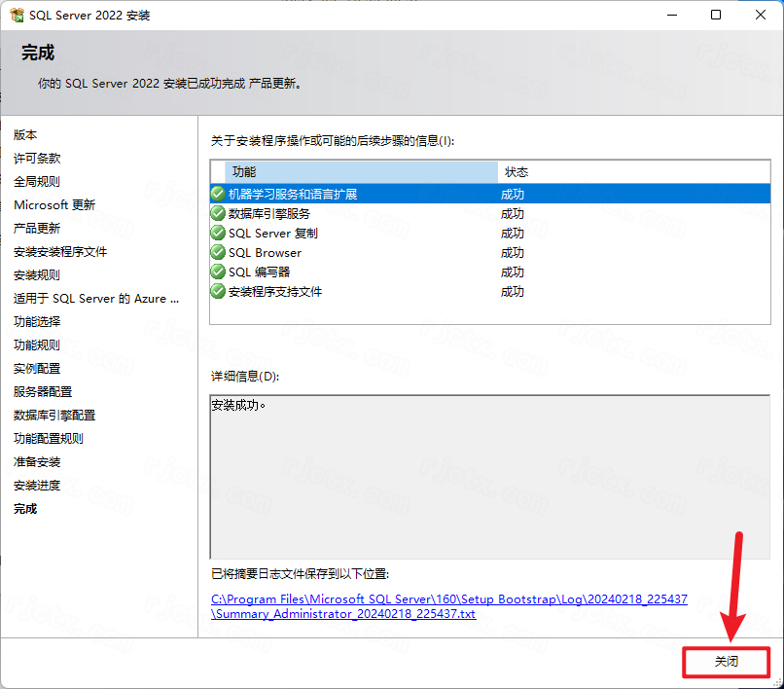784x689 pixels.
Task: Click the 准备安装 step in sidebar
Action: pyautogui.click(x=37, y=462)
